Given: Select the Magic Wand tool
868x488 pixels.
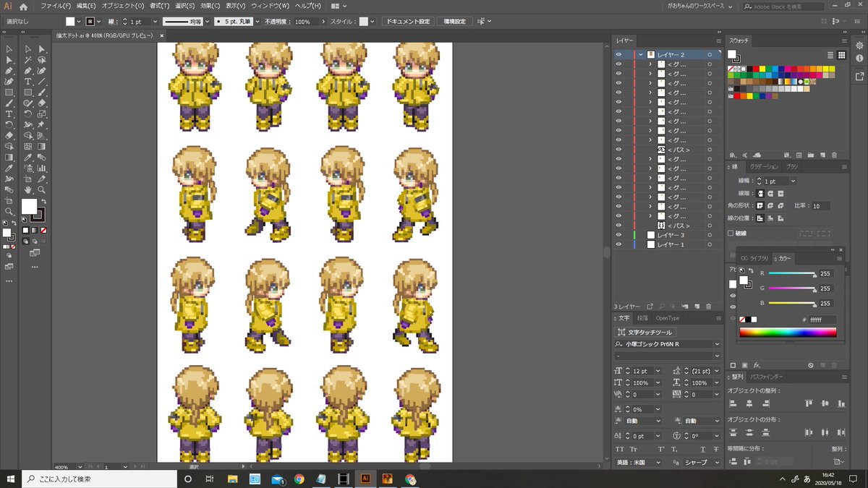Looking at the screenshot, I should click(x=27, y=59).
